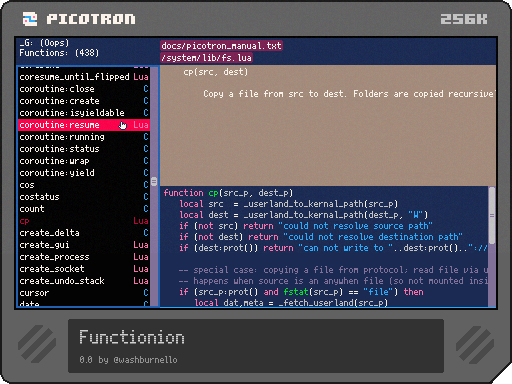Image resolution: width=512 pixels, height=384 pixels.
Task: Select coroutine:wrap entry
Action: click(x=84, y=161)
